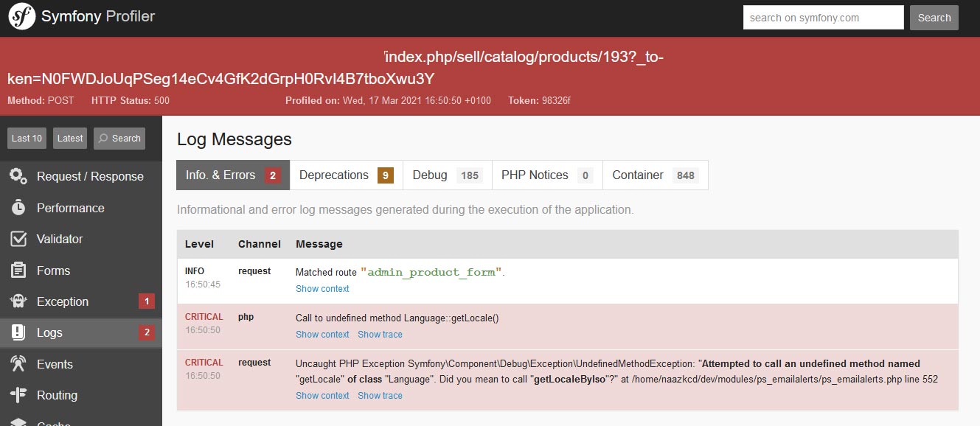Switch to the Debug tab
This screenshot has width=980, height=426.
(x=430, y=175)
